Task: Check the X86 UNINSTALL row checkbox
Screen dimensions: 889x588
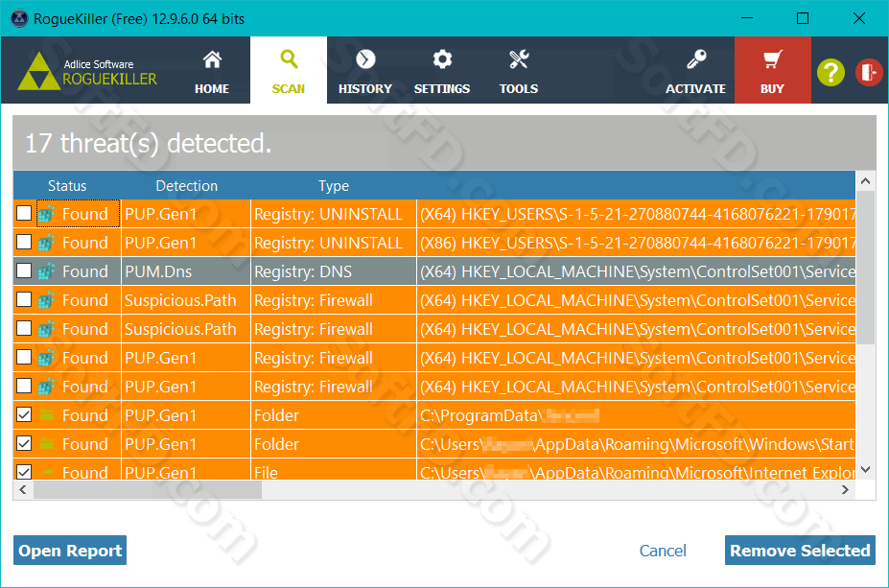Action: [24, 242]
